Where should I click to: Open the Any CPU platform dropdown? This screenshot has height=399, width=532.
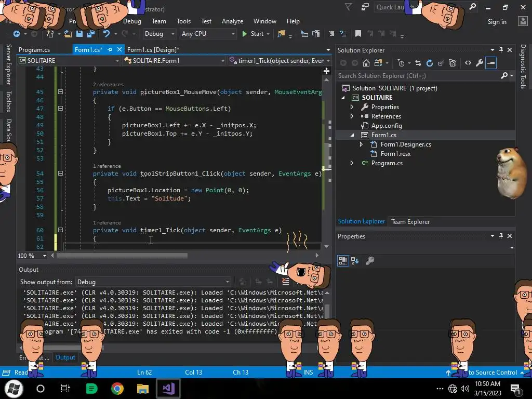(208, 34)
